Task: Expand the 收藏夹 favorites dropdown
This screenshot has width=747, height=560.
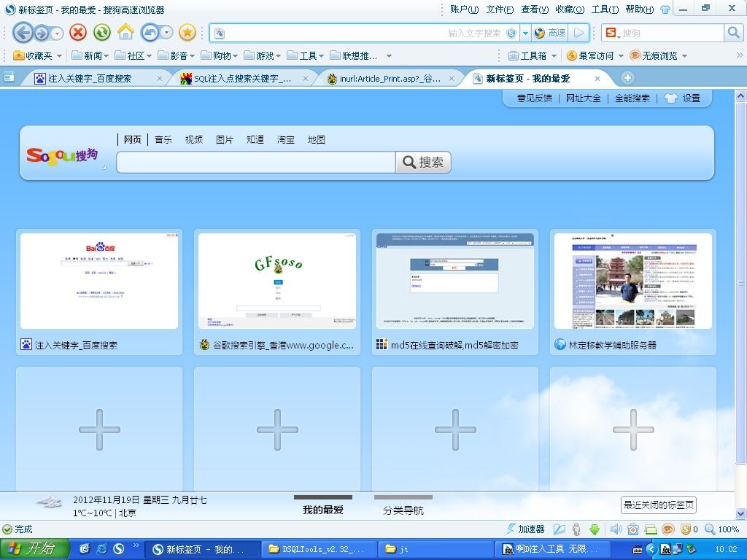Action: tap(60, 56)
